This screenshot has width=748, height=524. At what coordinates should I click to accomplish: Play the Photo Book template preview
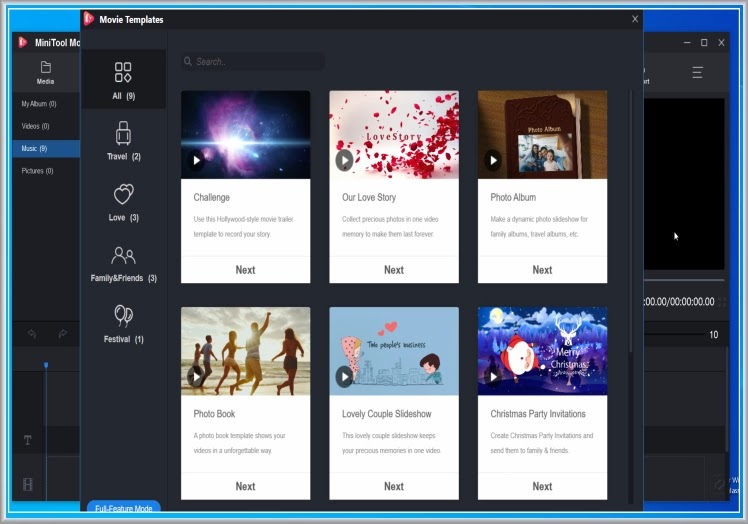click(x=196, y=377)
